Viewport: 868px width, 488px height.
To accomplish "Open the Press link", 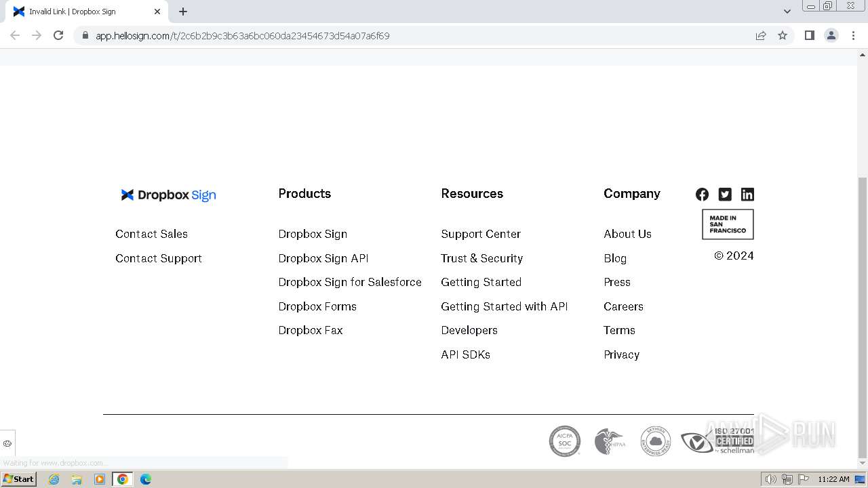I will 617,282.
